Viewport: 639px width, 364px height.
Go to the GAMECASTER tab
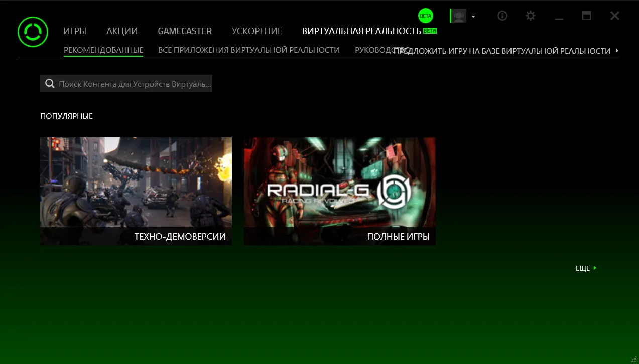point(185,31)
